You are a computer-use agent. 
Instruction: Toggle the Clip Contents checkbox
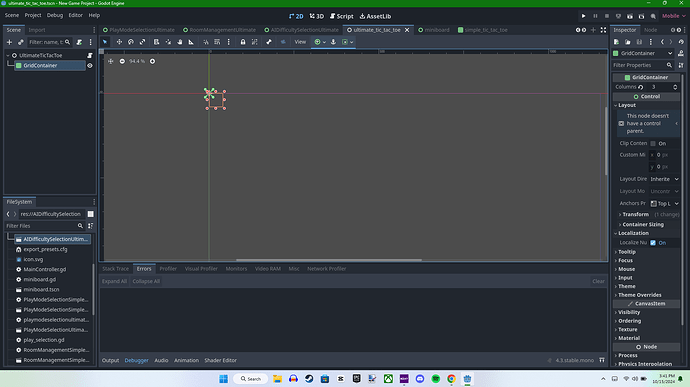653,144
